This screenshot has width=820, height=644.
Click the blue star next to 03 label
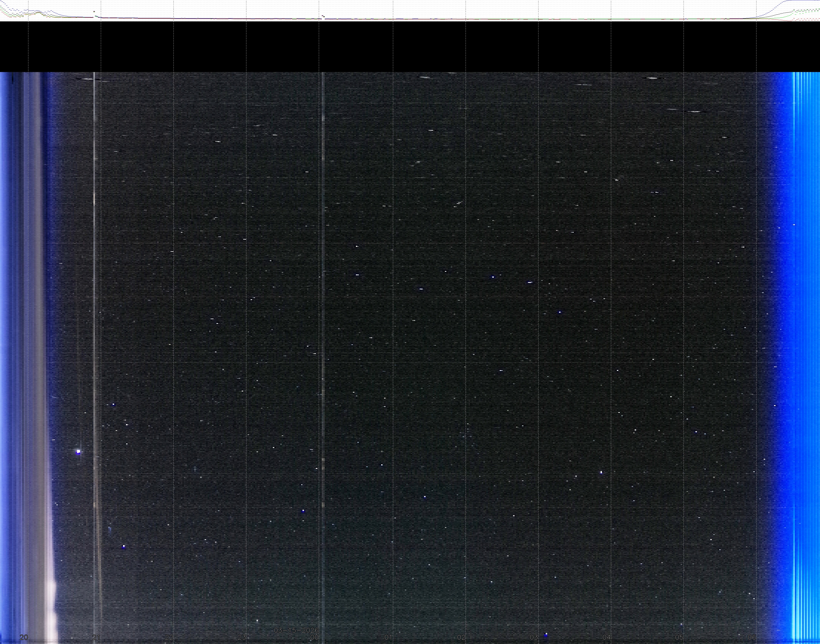(545, 635)
